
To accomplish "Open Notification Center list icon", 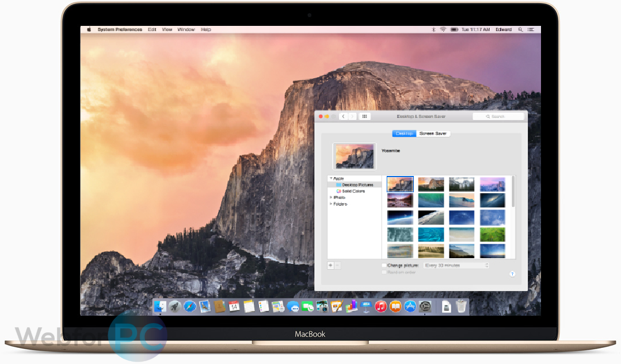I will coord(531,29).
